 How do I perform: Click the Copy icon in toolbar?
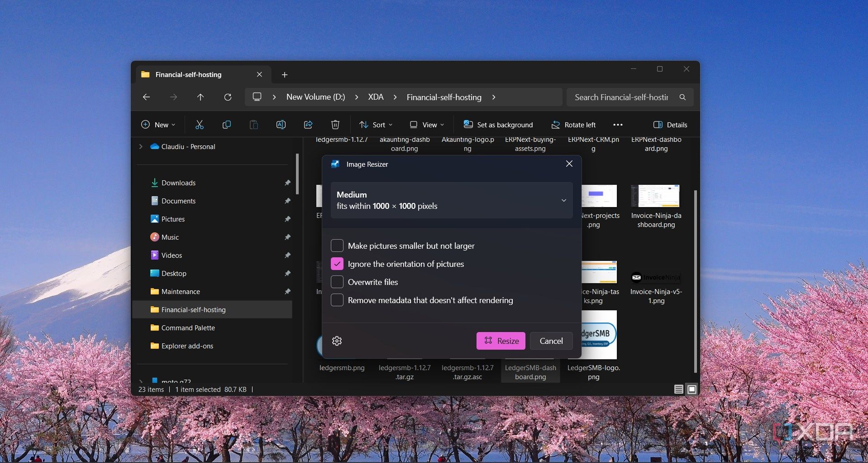pos(226,125)
